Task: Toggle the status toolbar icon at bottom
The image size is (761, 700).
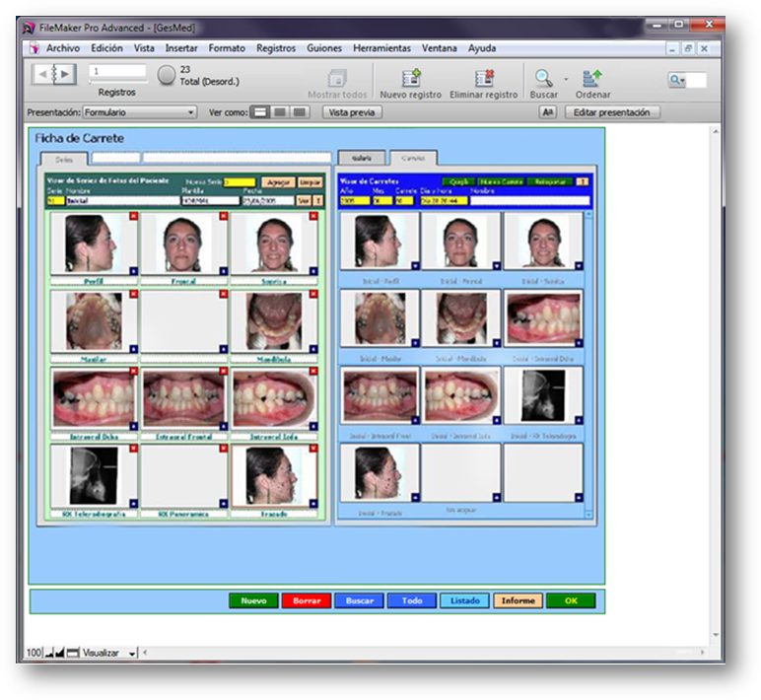Action: point(73,653)
